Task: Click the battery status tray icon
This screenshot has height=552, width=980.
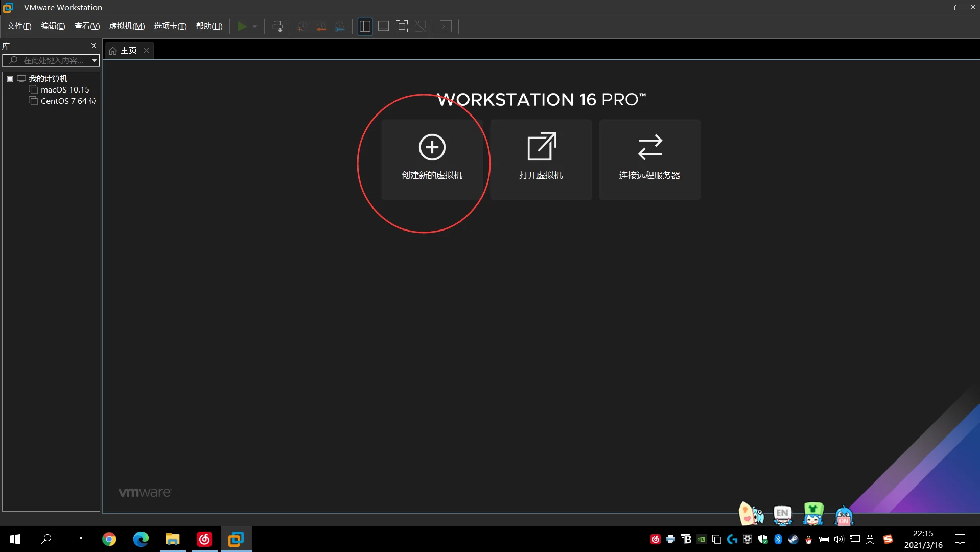Action: click(824, 539)
